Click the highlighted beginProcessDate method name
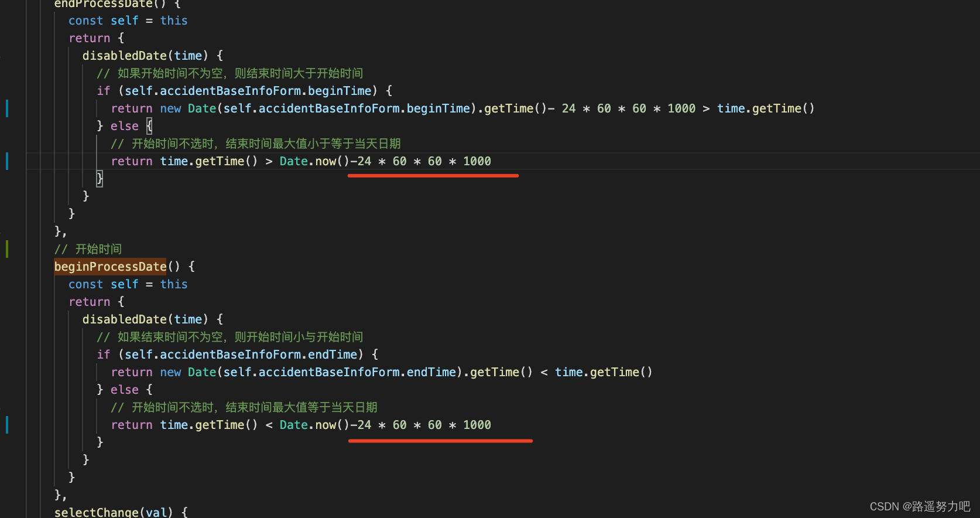The image size is (980, 518). pos(110,267)
